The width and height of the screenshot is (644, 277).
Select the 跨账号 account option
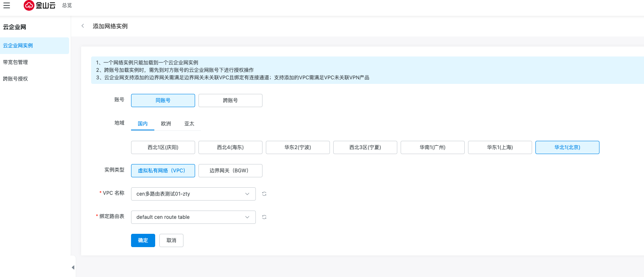coord(230,101)
